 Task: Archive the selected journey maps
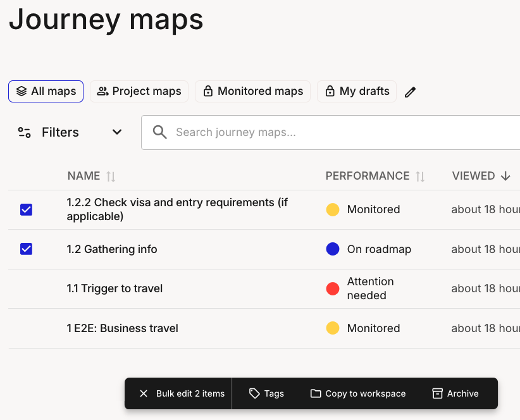coord(455,393)
